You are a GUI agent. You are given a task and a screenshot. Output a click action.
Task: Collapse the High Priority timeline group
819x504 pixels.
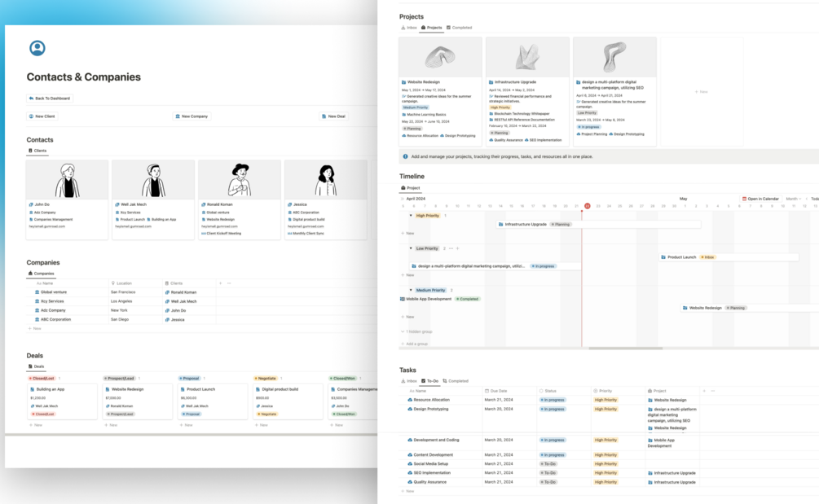(x=411, y=216)
